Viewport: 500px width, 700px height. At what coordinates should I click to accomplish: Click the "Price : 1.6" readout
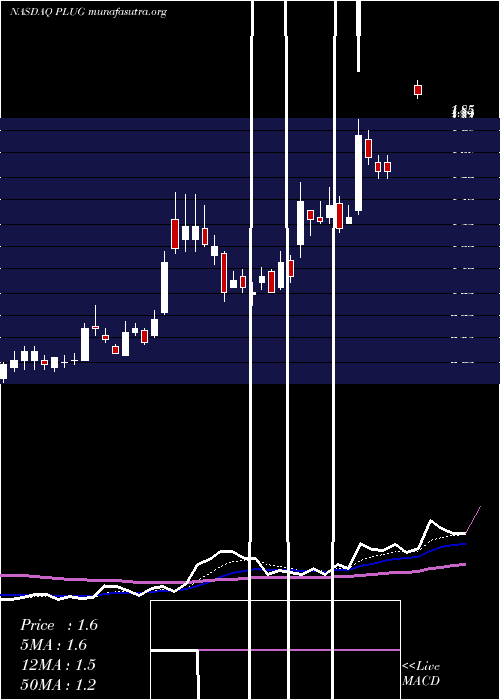(x=58, y=625)
